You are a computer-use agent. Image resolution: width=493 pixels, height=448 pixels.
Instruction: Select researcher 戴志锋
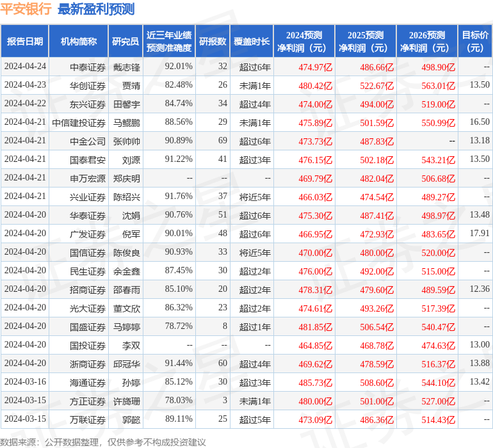pos(127,67)
